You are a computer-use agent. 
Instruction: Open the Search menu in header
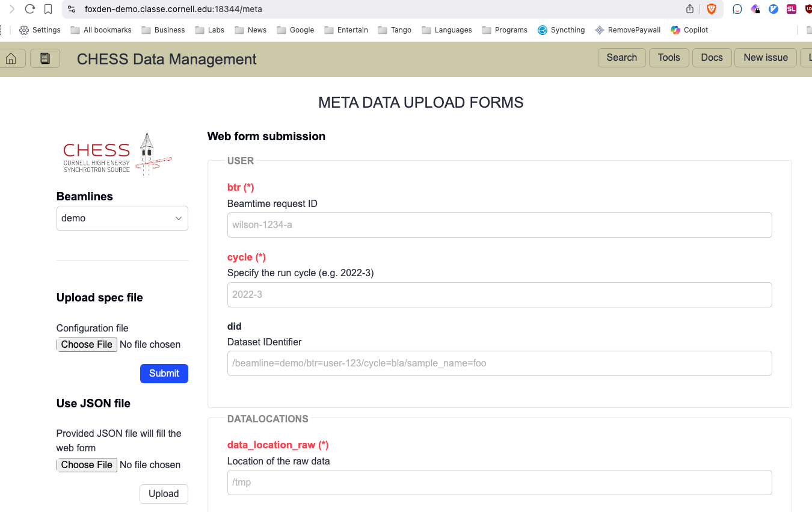pyautogui.click(x=622, y=58)
